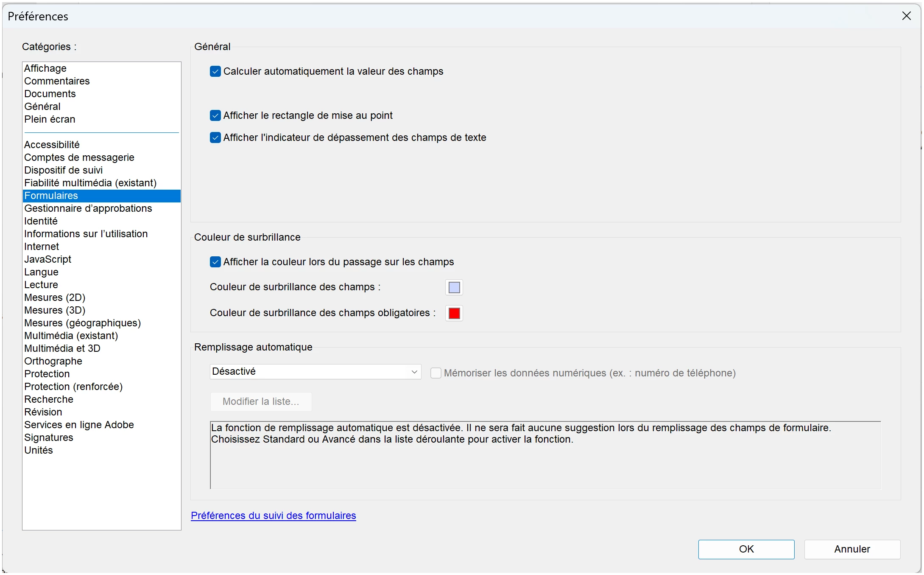The image size is (924, 575).
Task: Open the field highlight color swatch
Action: 454,287
